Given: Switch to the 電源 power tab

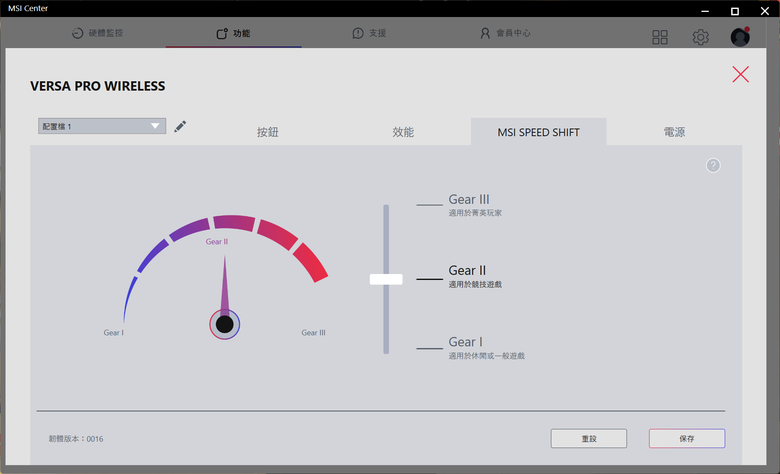Looking at the screenshot, I should 674,132.
